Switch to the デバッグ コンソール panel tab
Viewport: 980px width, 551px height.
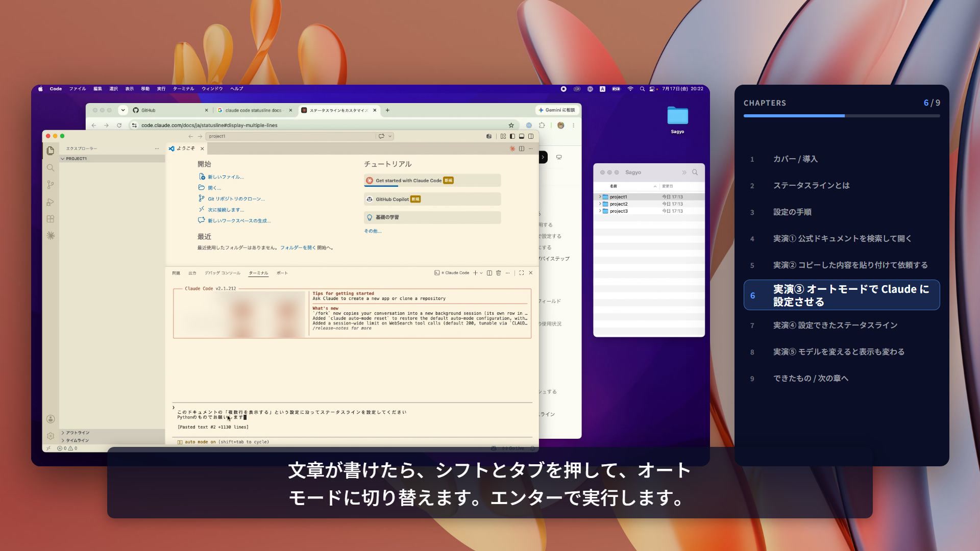223,273
